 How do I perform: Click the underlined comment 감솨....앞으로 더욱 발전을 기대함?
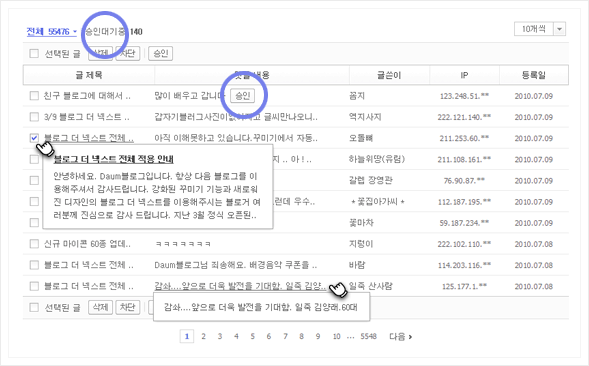240,286
